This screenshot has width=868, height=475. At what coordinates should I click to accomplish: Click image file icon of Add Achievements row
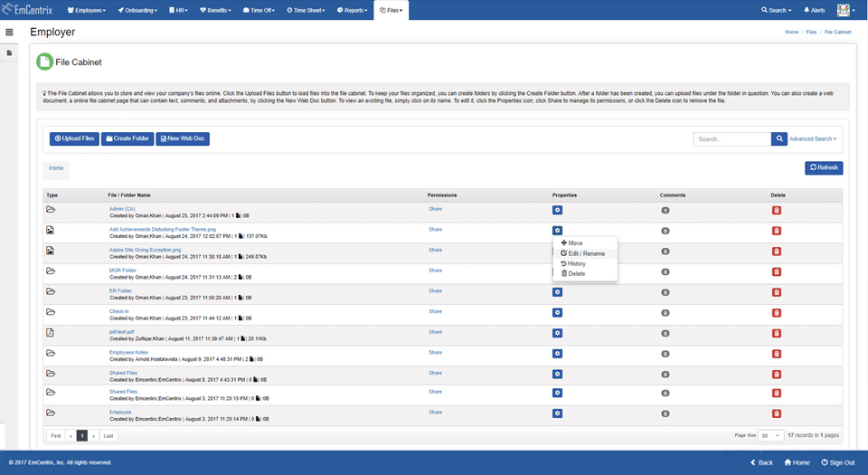point(50,230)
